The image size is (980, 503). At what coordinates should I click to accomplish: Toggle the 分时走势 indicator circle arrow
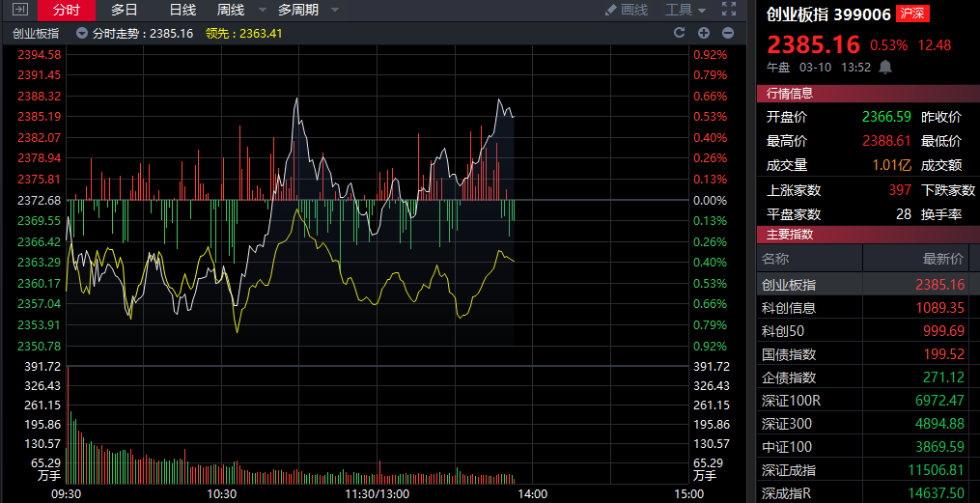[84, 33]
